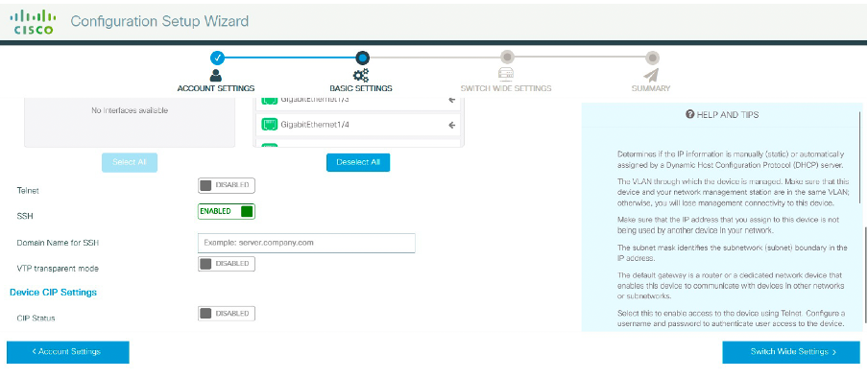Click the Telnet label
This screenshot has width=868, height=378.
(28, 190)
